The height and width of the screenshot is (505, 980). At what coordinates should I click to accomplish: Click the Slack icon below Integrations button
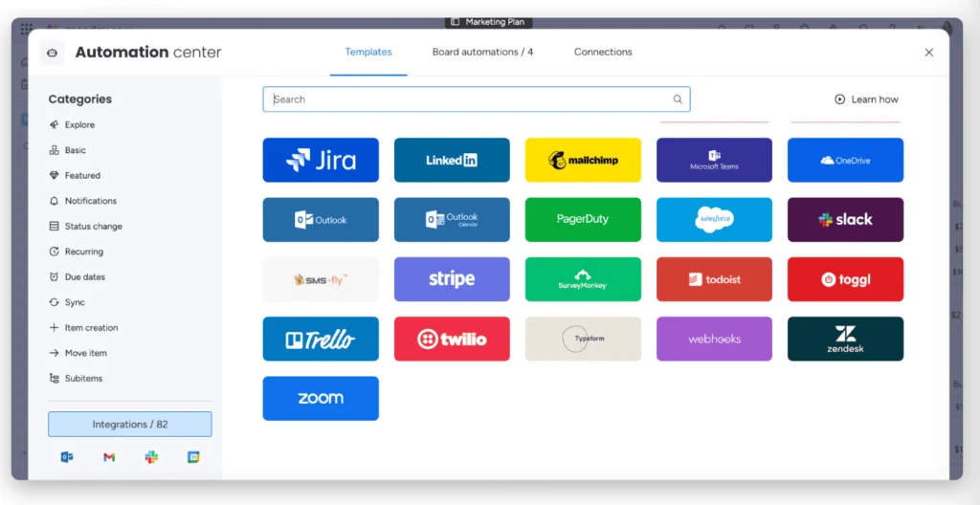pyautogui.click(x=151, y=457)
